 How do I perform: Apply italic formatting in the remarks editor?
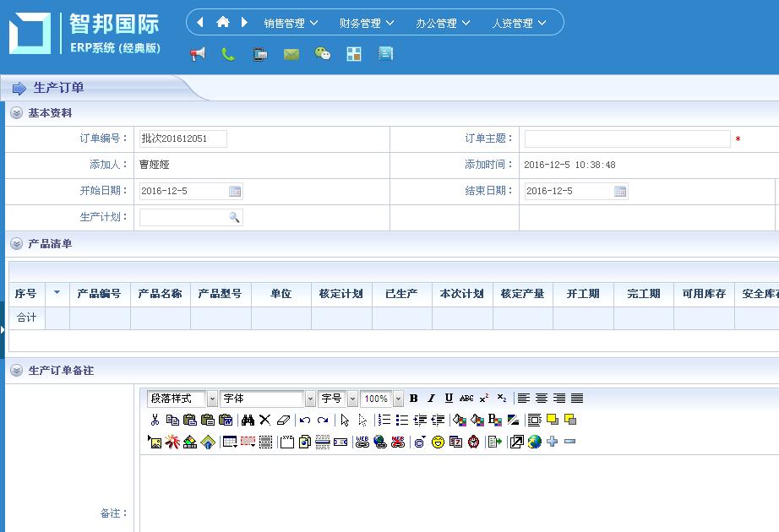[429, 399]
